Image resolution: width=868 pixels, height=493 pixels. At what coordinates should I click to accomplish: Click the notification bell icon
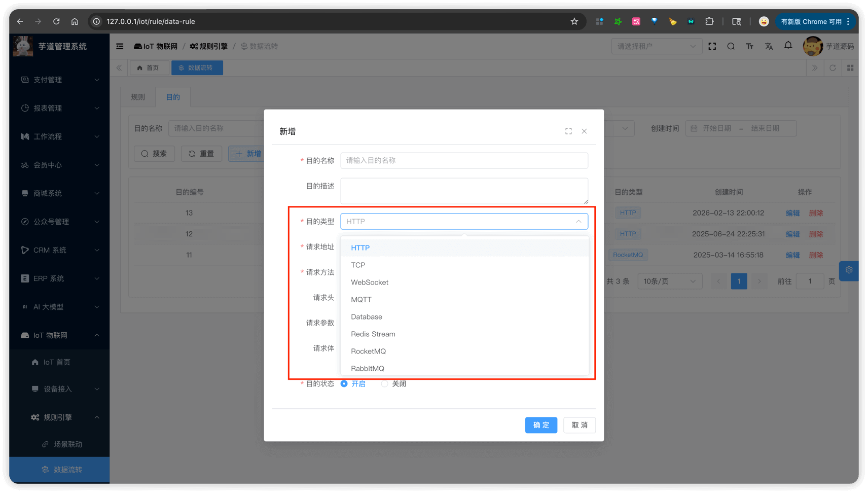point(788,46)
